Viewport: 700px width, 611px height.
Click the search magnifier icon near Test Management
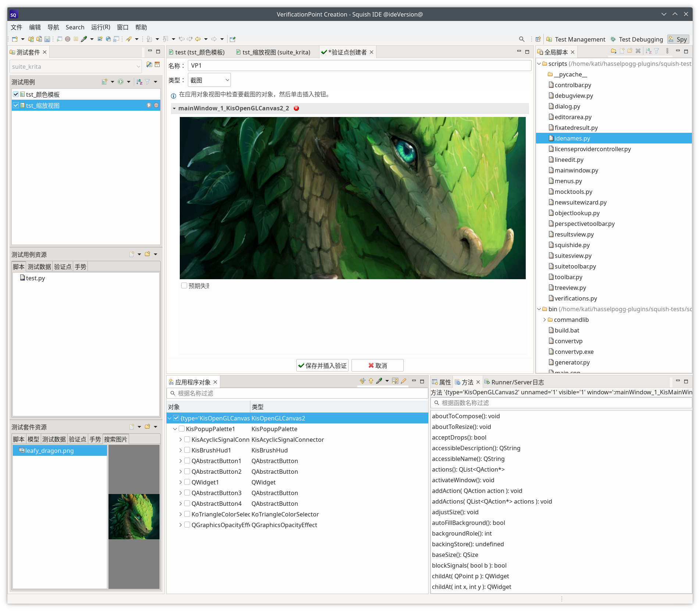tap(522, 39)
